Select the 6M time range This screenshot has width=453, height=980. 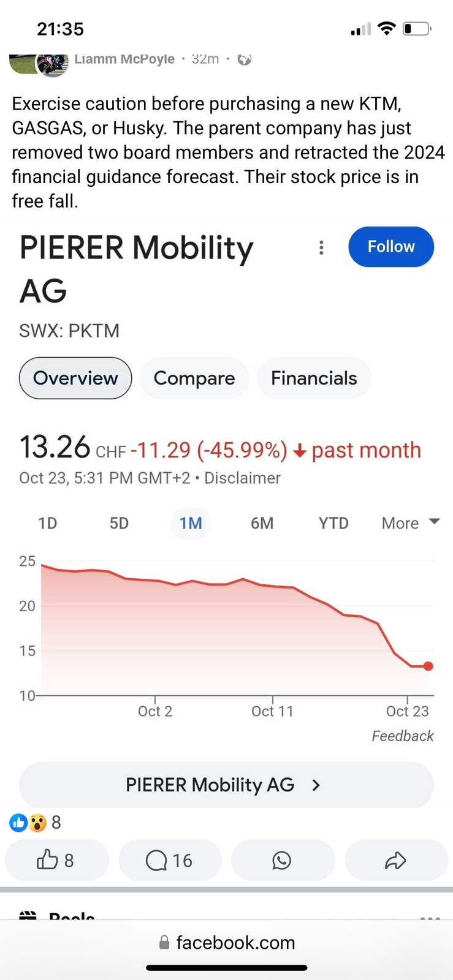point(262,524)
